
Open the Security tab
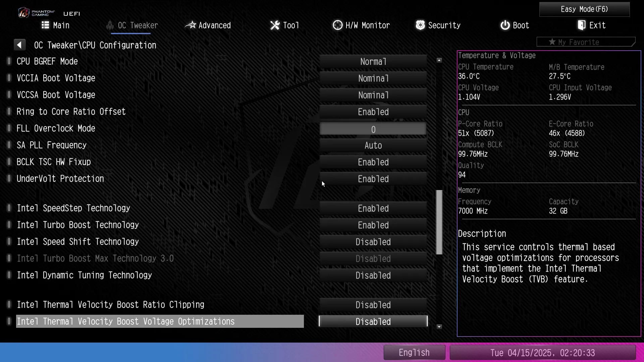coord(438,25)
